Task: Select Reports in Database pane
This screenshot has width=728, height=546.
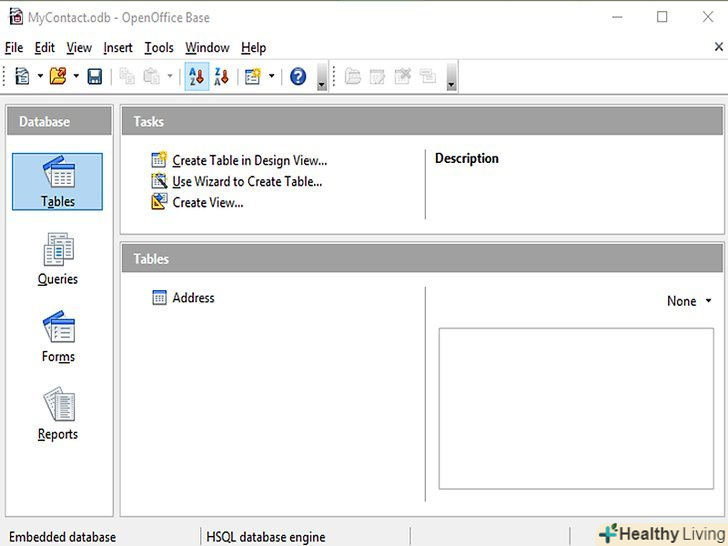Action: [58, 414]
